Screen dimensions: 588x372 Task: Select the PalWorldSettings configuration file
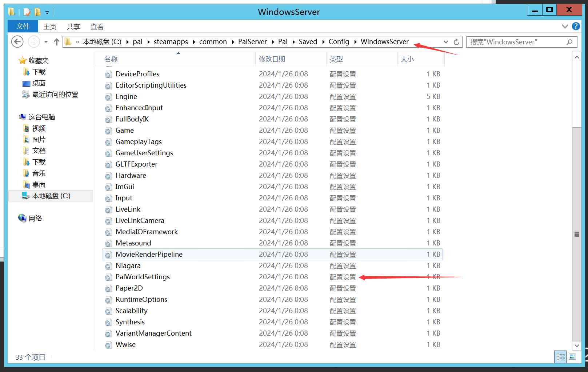coord(142,277)
